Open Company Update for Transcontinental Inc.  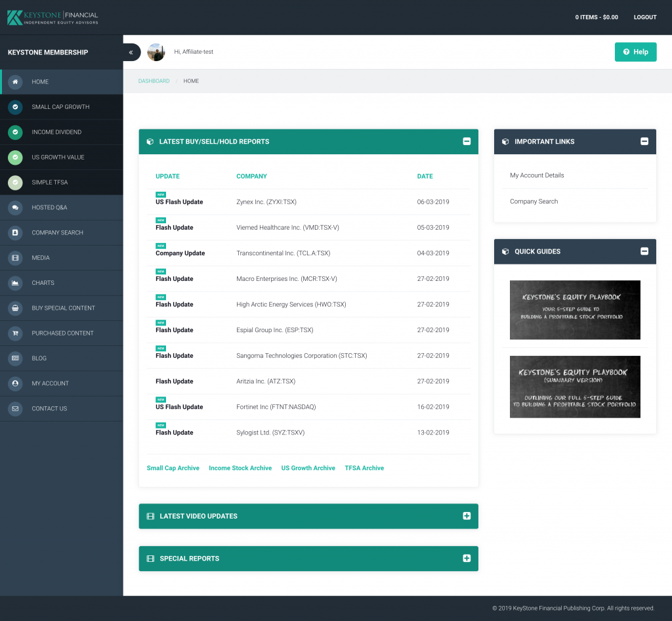coord(180,253)
